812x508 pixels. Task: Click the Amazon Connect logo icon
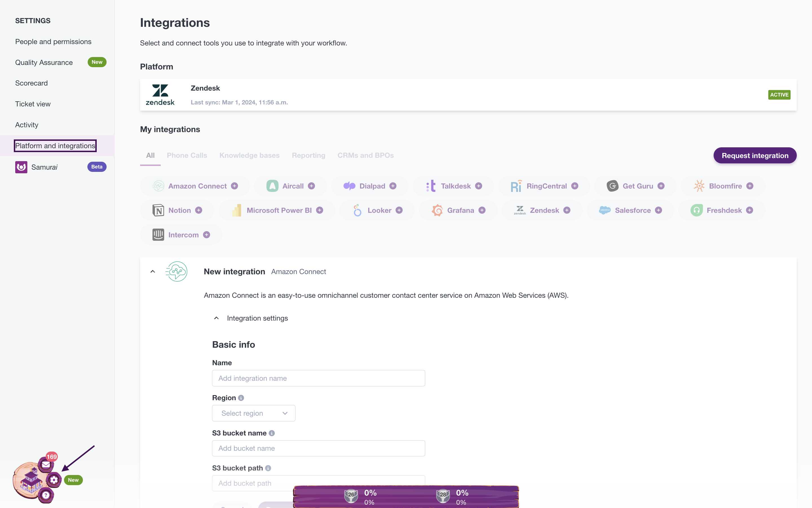[158, 186]
